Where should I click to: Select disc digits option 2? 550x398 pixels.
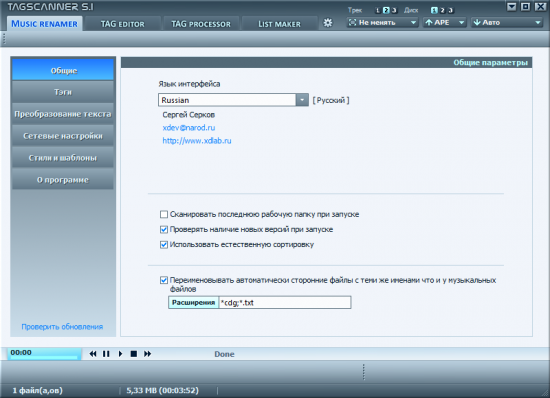tap(442, 10)
